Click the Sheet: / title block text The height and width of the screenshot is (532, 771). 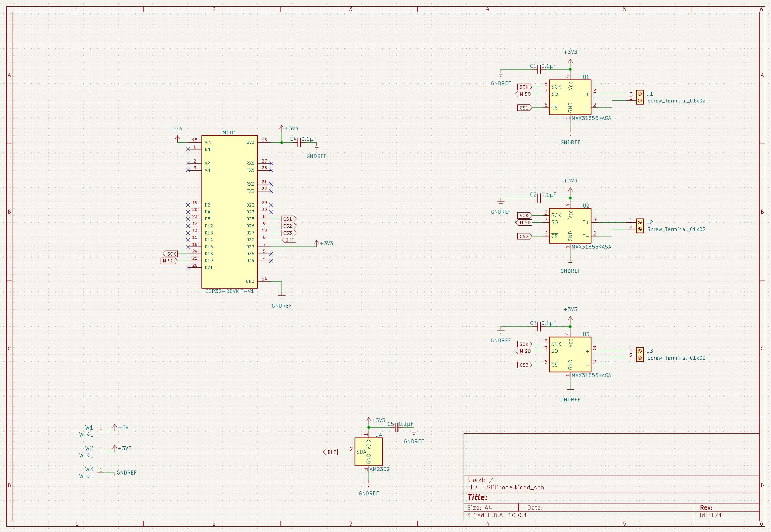coord(480,480)
